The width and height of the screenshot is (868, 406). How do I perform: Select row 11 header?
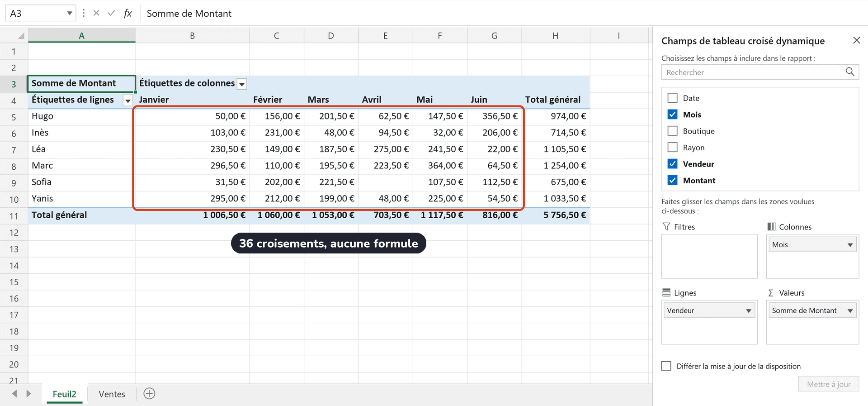pyautogui.click(x=14, y=216)
